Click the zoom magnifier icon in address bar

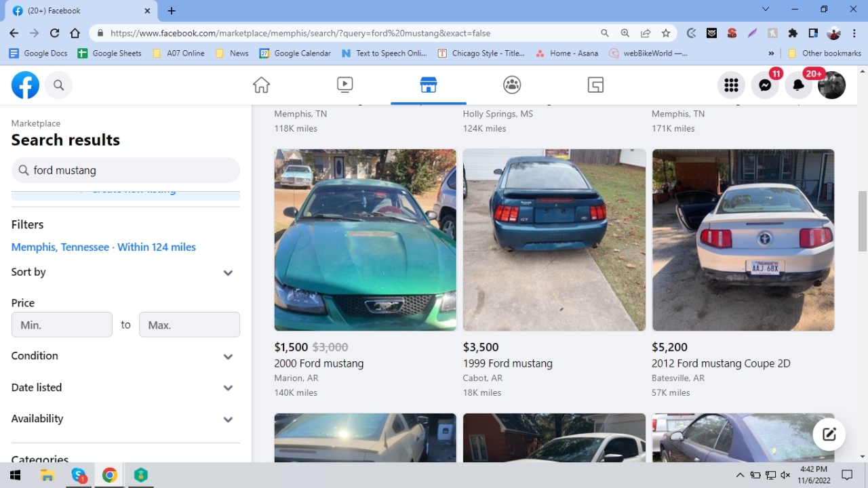[x=625, y=33]
